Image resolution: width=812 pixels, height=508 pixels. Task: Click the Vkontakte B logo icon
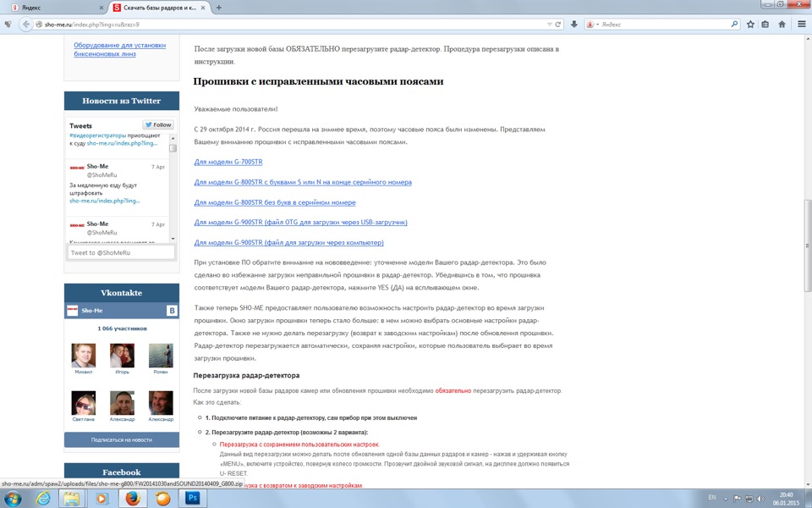click(x=172, y=311)
